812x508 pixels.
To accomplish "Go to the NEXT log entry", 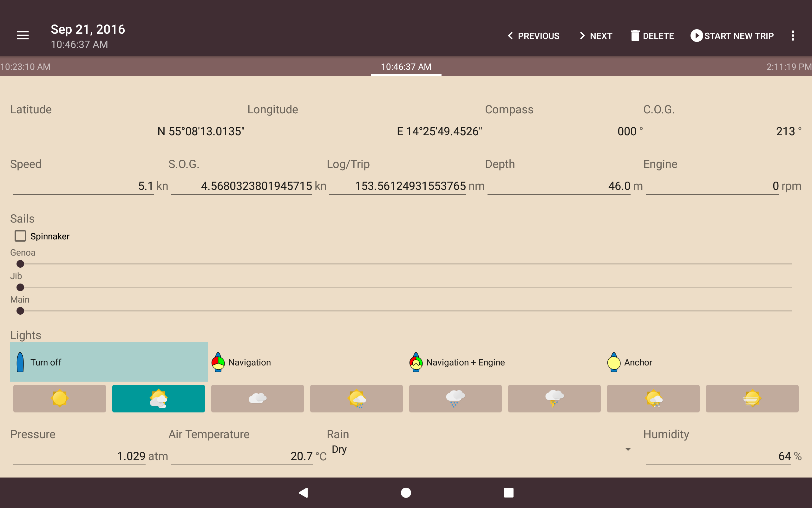I will [x=596, y=36].
